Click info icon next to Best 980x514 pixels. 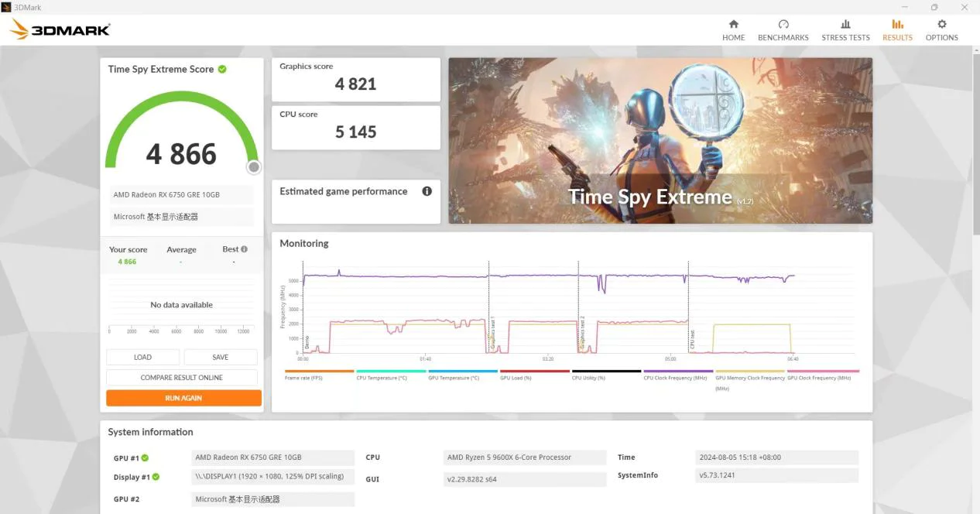click(244, 249)
